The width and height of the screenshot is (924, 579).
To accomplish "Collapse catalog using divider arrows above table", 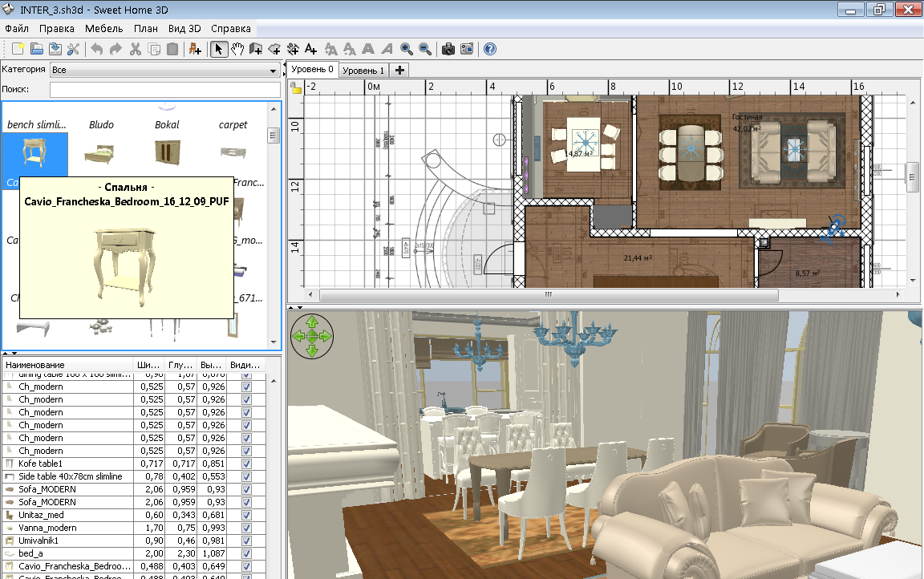I will pyautogui.click(x=6, y=353).
